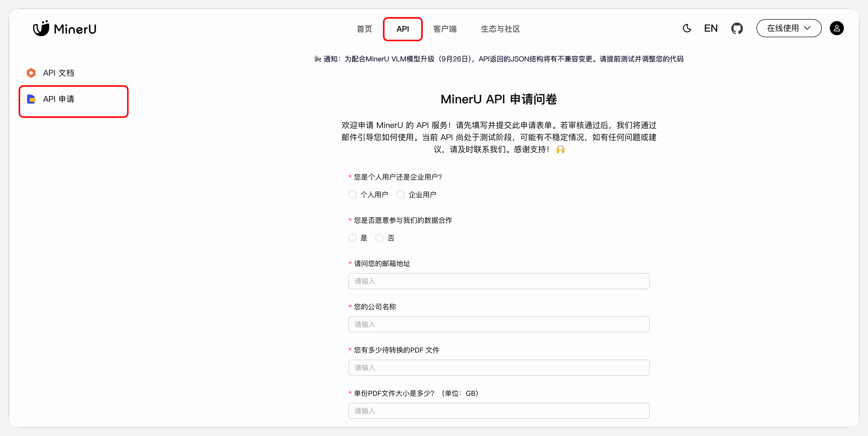
Task: Click the 您有多少待转换的PDF 文件 label
Action: [x=396, y=350]
